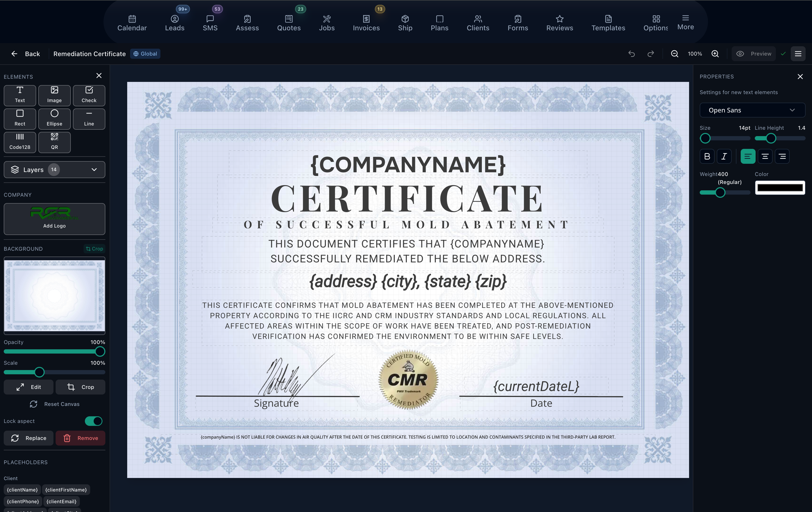Open SMS in the top navigation
812x512 pixels.
coord(210,23)
